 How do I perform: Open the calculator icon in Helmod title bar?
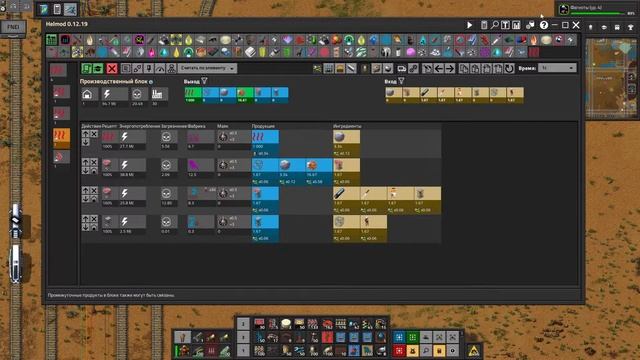(x=484, y=25)
